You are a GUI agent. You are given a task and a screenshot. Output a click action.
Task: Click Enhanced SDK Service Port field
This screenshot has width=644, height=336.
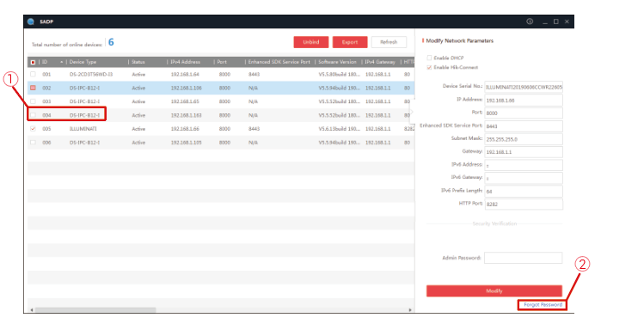point(524,126)
